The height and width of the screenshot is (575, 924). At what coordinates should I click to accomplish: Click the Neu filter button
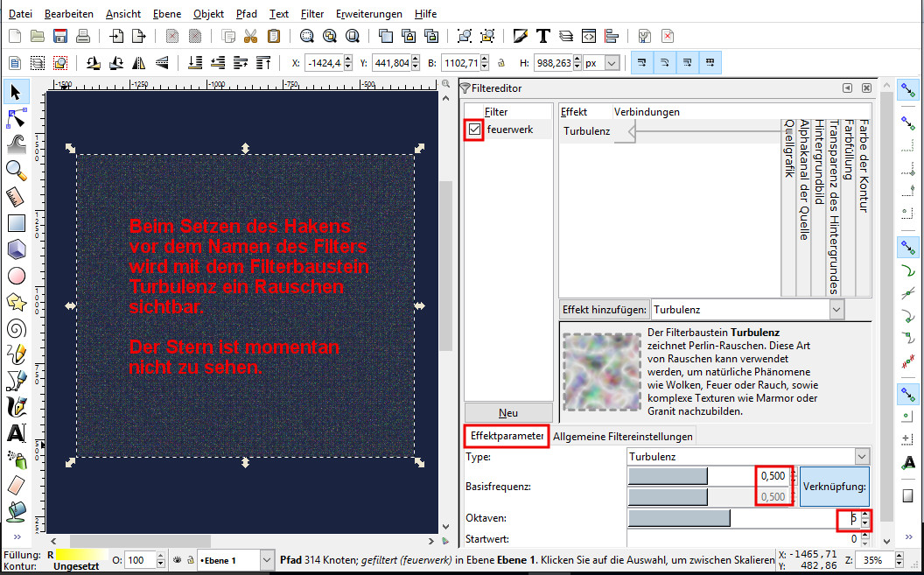click(508, 413)
